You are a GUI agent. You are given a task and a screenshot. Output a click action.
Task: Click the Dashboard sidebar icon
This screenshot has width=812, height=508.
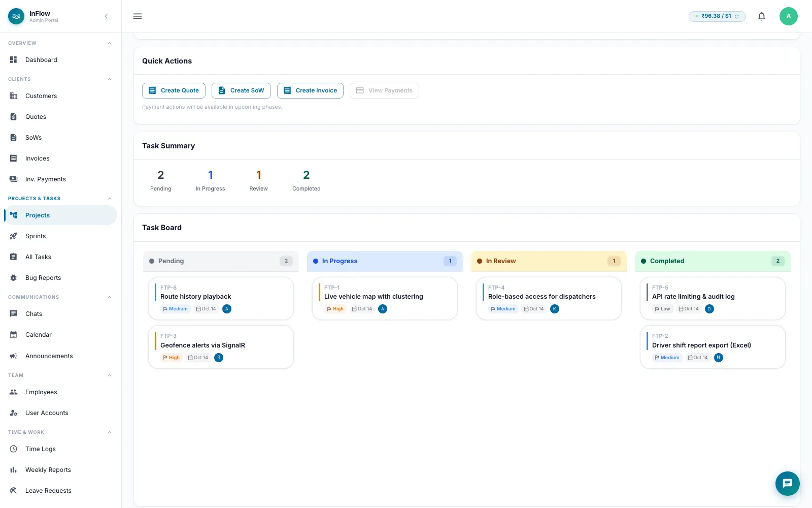pos(14,60)
